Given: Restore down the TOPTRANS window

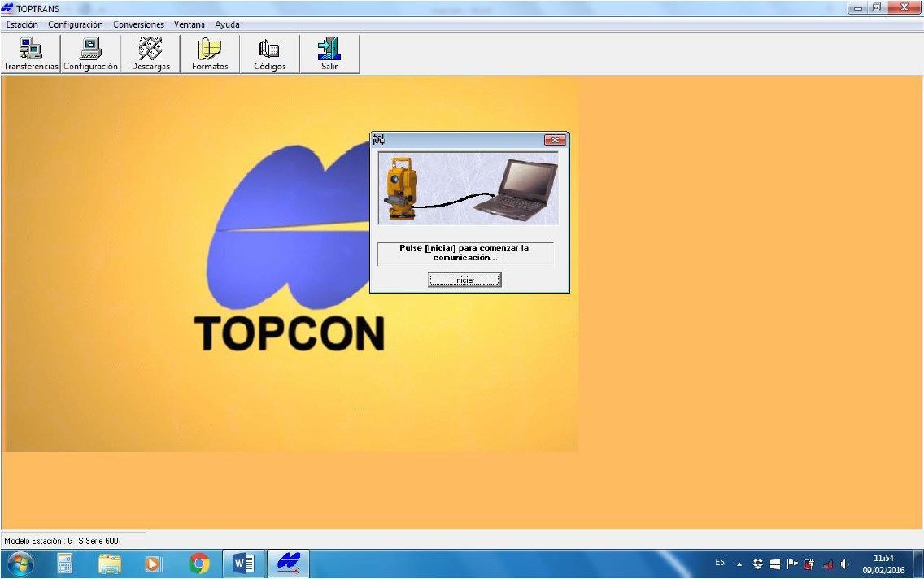Looking at the screenshot, I should (x=877, y=7).
